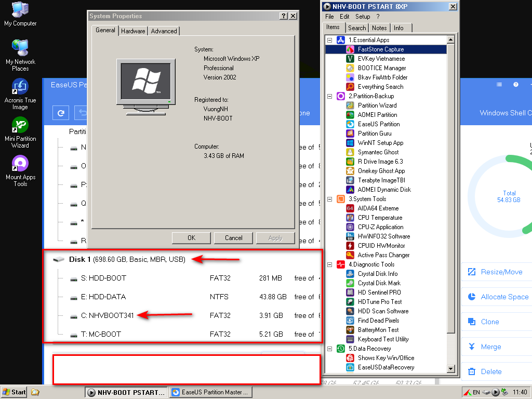The height and width of the screenshot is (399, 532).
Task: Open Crystal Disk Mark
Action: click(379, 283)
